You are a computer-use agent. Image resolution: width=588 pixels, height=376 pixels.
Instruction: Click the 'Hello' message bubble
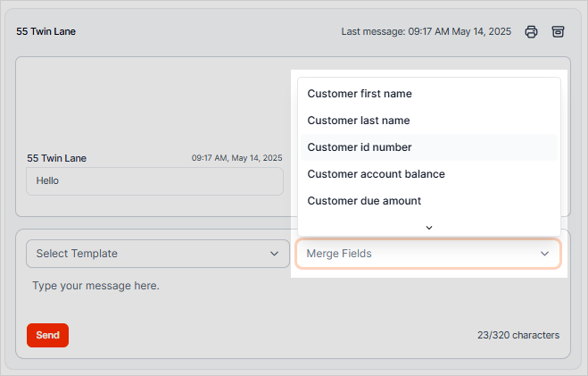pos(154,180)
